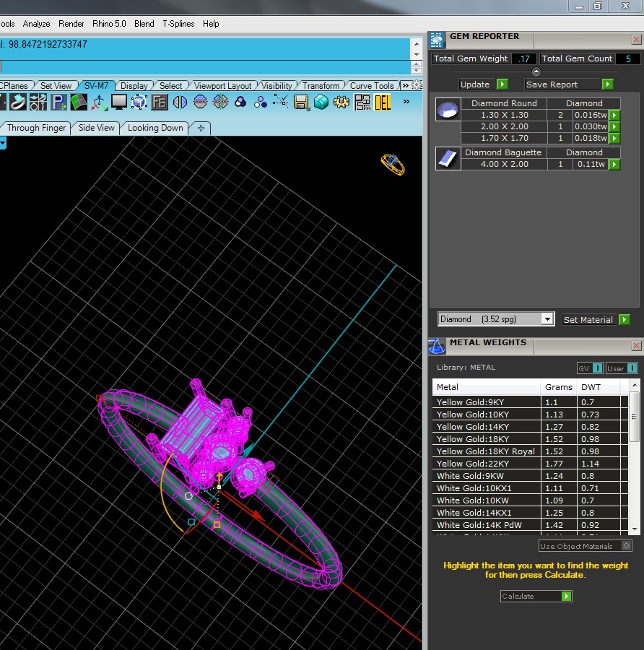Click the F6 toolbar icon
Viewport: 644px width, 650px height.
160,102
